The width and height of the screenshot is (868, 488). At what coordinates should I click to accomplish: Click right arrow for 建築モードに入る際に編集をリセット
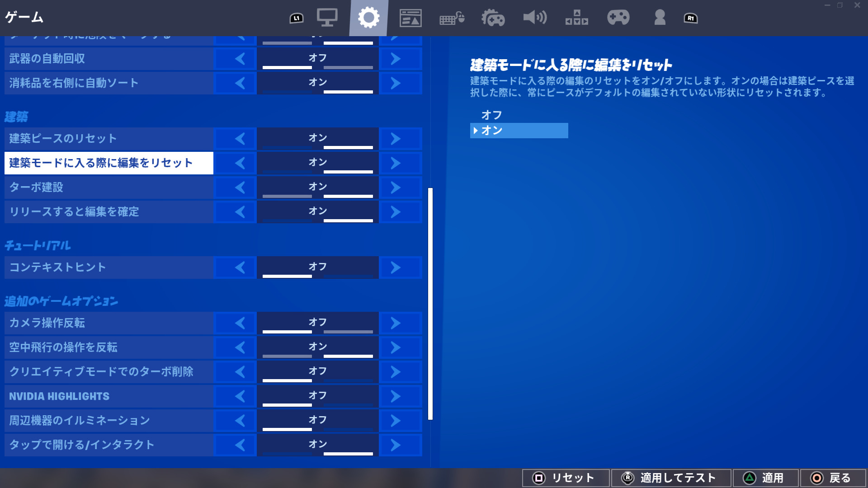400,163
